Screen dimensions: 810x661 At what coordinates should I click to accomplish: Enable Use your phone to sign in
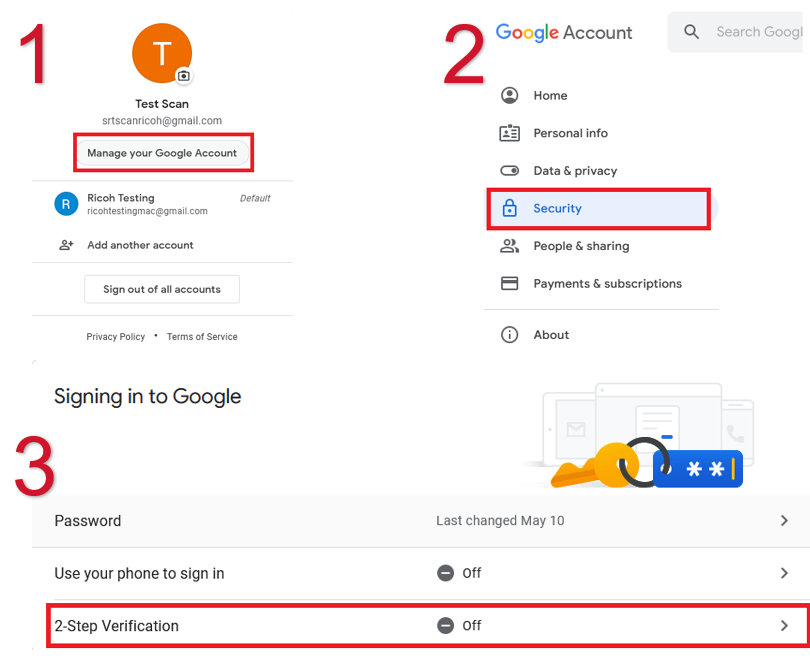tap(445, 573)
